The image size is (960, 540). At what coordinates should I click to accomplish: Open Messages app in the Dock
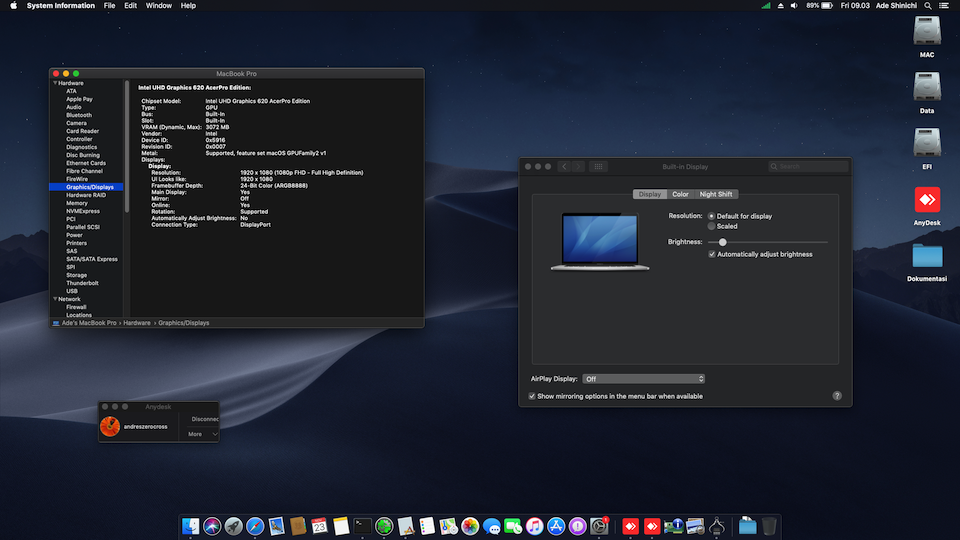492,526
